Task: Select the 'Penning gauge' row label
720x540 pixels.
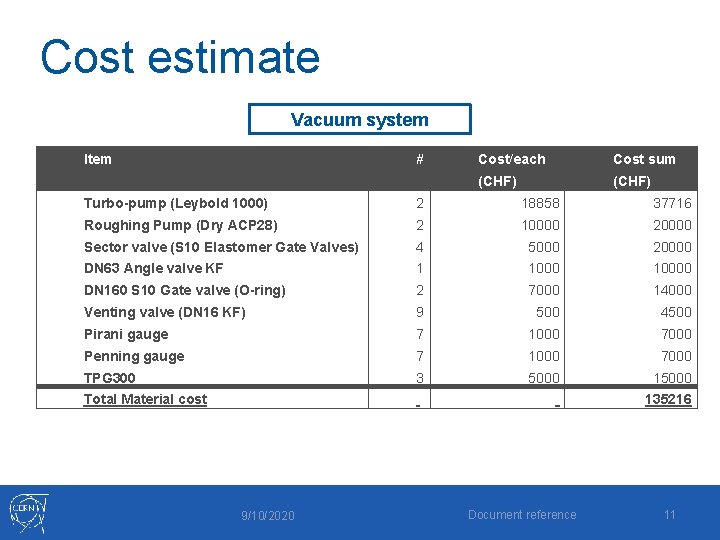Action: tap(134, 357)
